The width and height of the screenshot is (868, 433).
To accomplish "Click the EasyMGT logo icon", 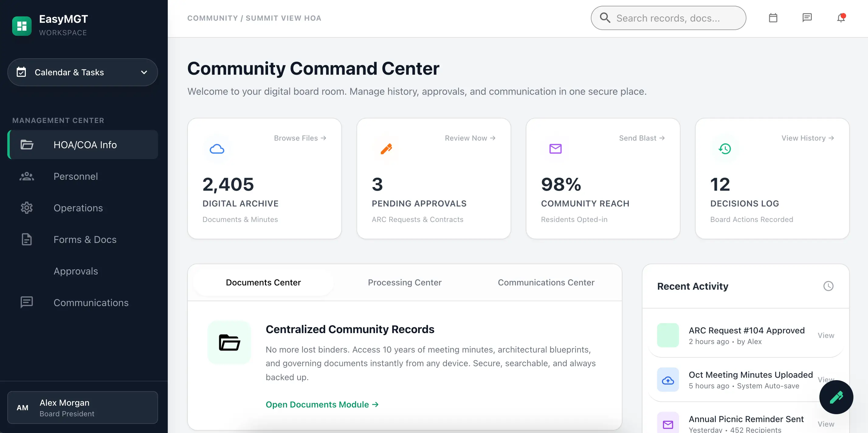I will click(22, 26).
